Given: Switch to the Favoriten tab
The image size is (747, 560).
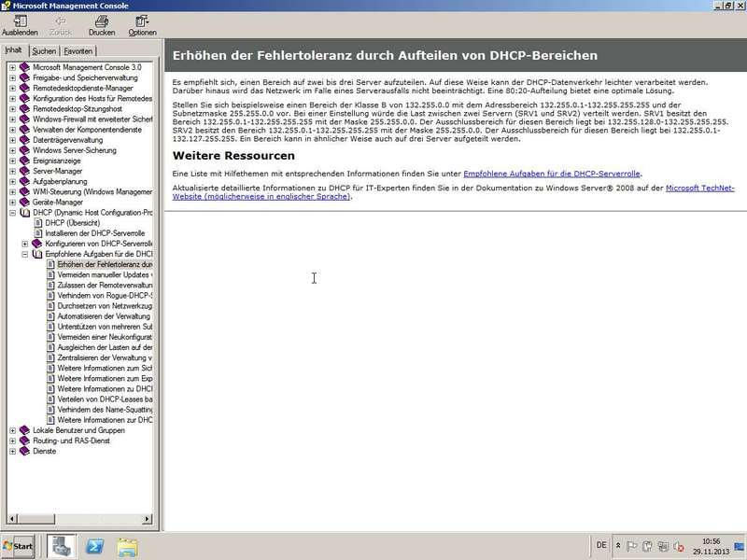Looking at the screenshot, I should [78, 51].
